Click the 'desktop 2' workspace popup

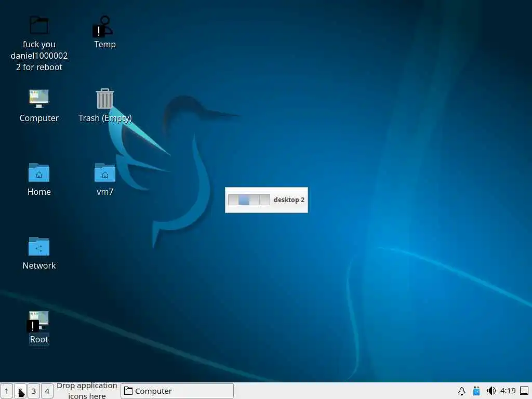(x=267, y=200)
